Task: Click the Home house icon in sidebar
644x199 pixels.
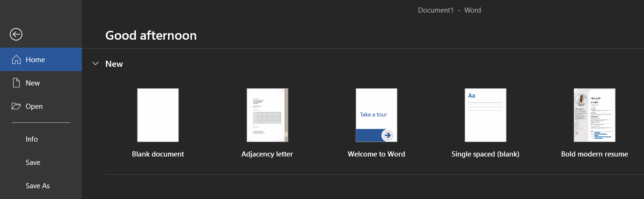Action: [16, 59]
